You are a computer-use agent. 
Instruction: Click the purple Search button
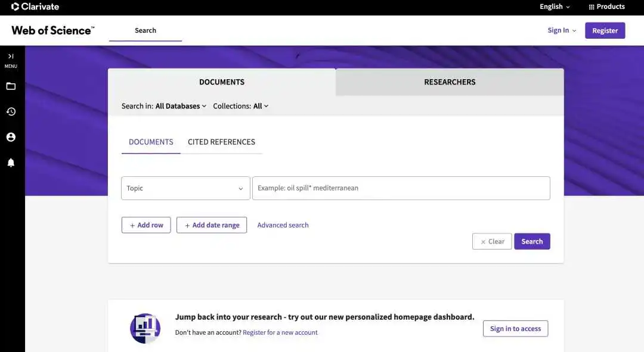point(532,241)
